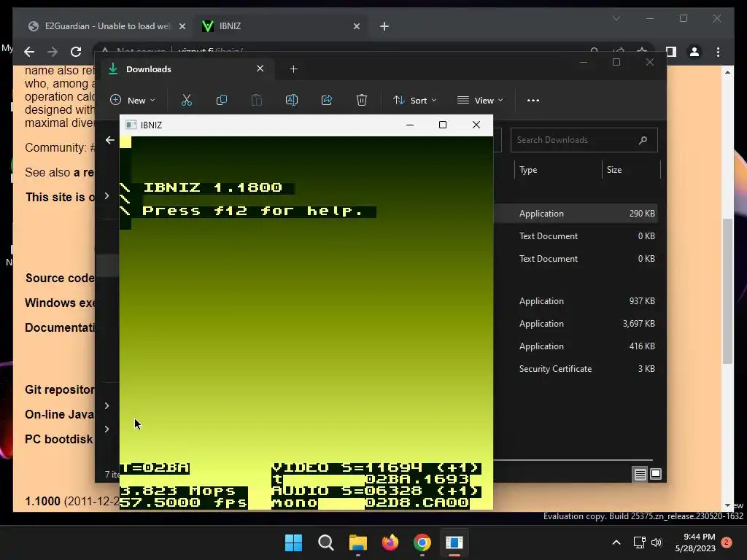Screen dimensions: 747x560
Task: Select the 416 KB Application row
Action: (x=576, y=346)
